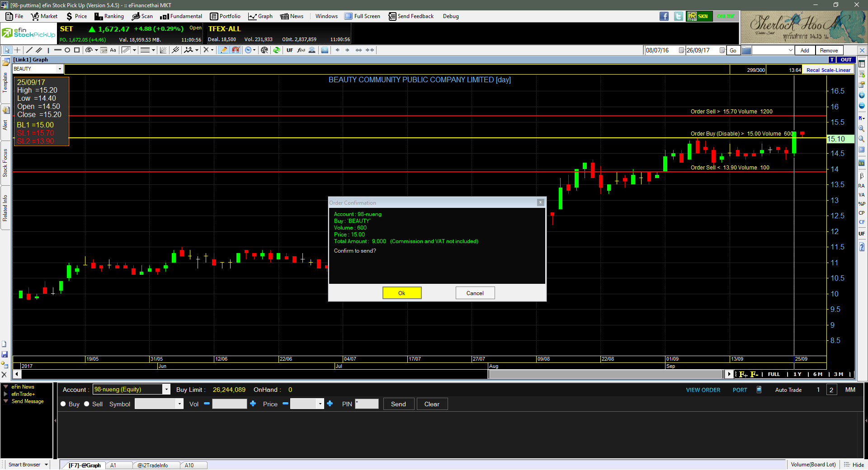Switch to the A10 tab
Viewport: 868px width, 470px height.
click(189, 465)
